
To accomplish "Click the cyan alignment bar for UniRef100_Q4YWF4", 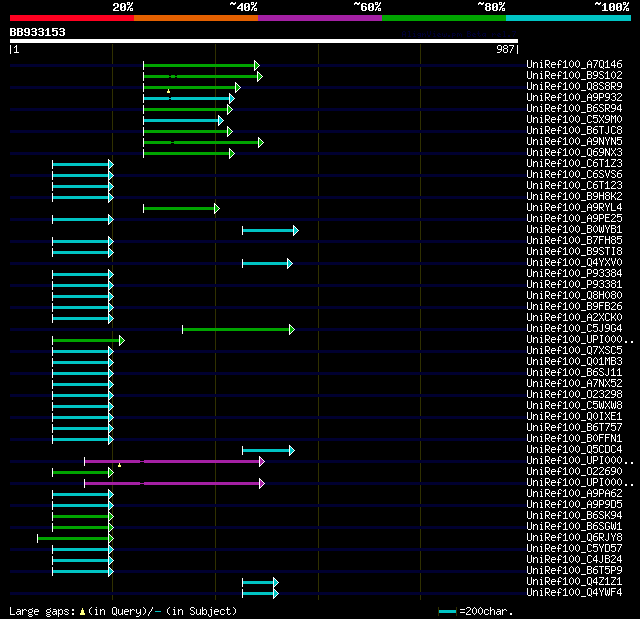I will click(x=260, y=593).
